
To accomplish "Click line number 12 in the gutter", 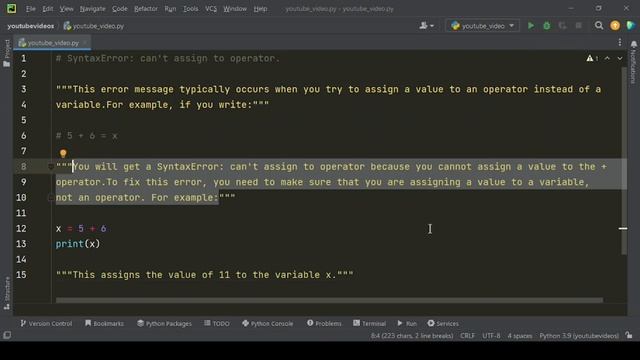I will click(21, 228).
